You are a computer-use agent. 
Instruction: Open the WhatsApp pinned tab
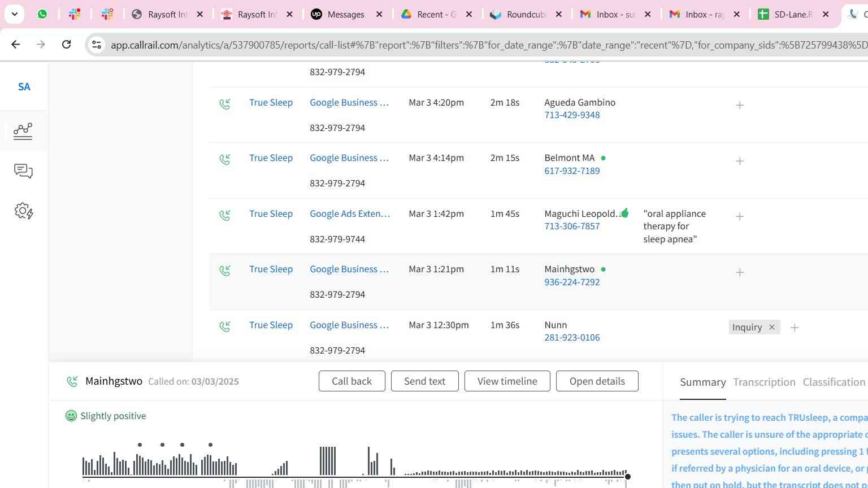click(42, 14)
